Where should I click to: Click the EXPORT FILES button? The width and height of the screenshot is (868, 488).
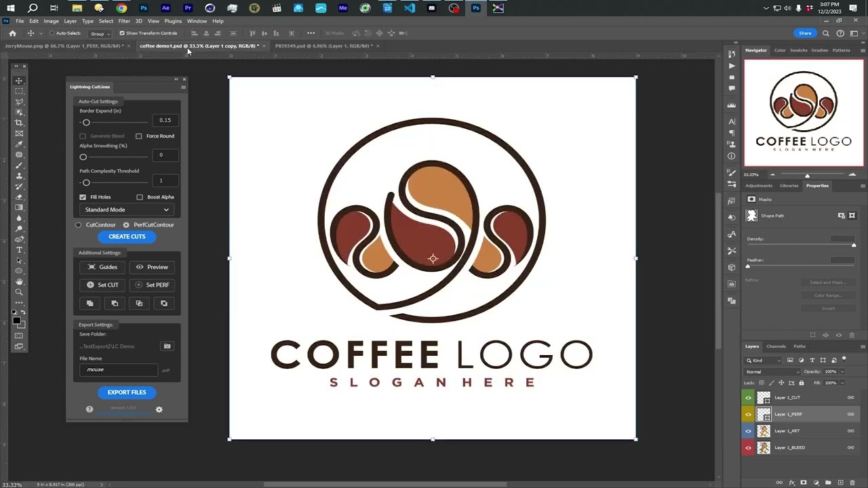pyautogui.click(x=127, y=392)
